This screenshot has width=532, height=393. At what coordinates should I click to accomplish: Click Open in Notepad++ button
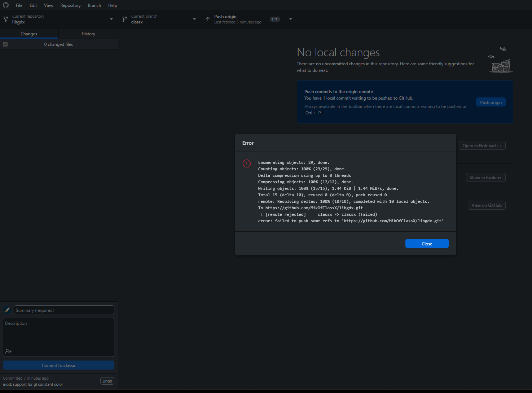(482, 145)
